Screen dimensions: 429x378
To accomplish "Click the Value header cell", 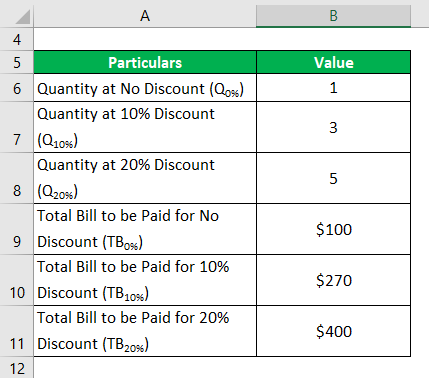I will tap(333, 62).
